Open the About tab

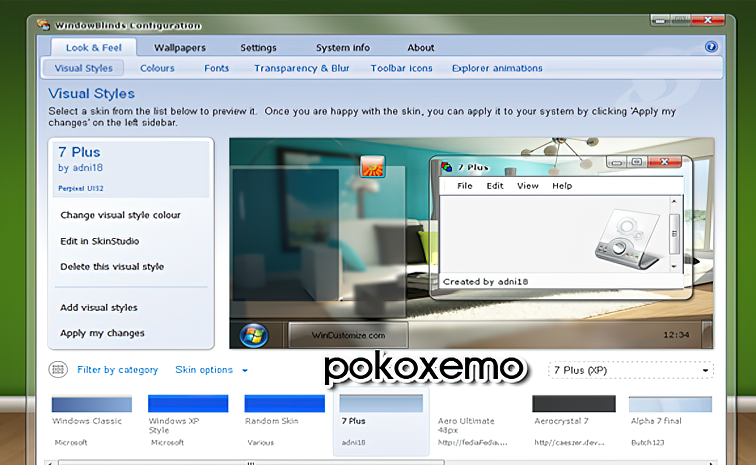tap(421, 48)
